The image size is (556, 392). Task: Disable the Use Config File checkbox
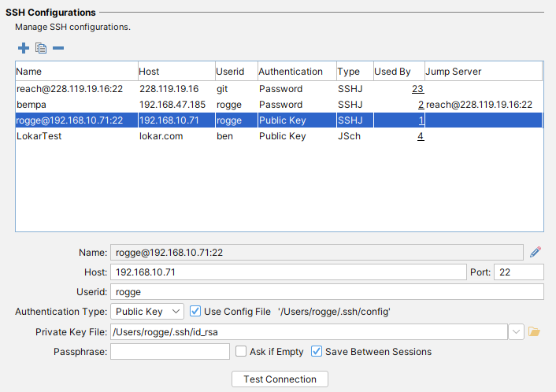[x=196, y=312]
